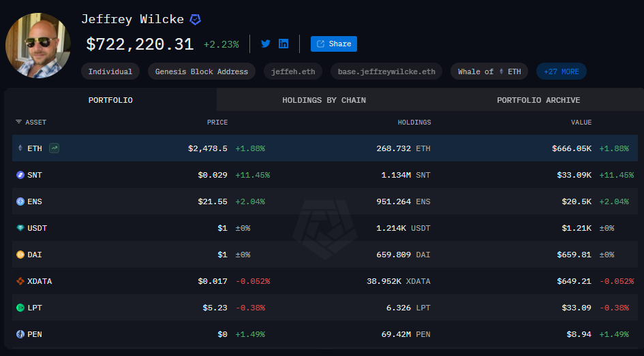
Task: Click the SNT token icon
Action: [20, 175]
